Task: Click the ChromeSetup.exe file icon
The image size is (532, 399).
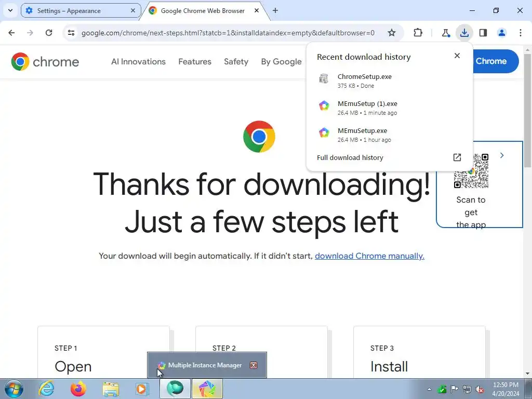Action: click(324, 79)
